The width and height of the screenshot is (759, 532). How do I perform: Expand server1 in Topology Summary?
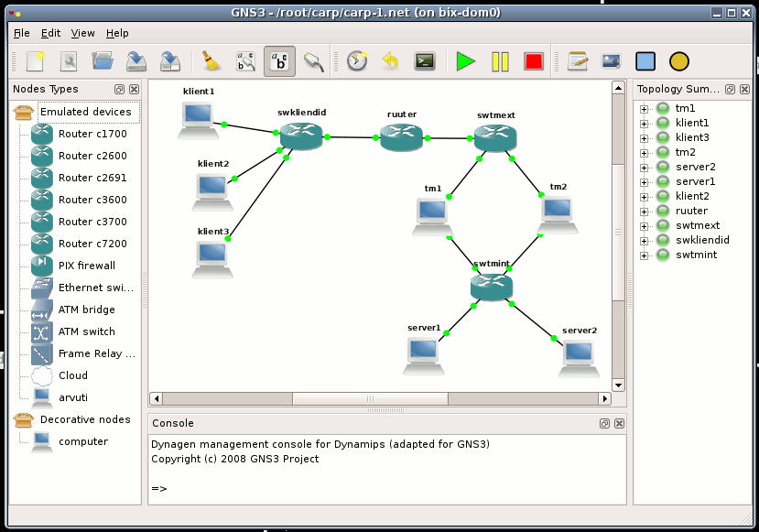[x=644, y=182]
